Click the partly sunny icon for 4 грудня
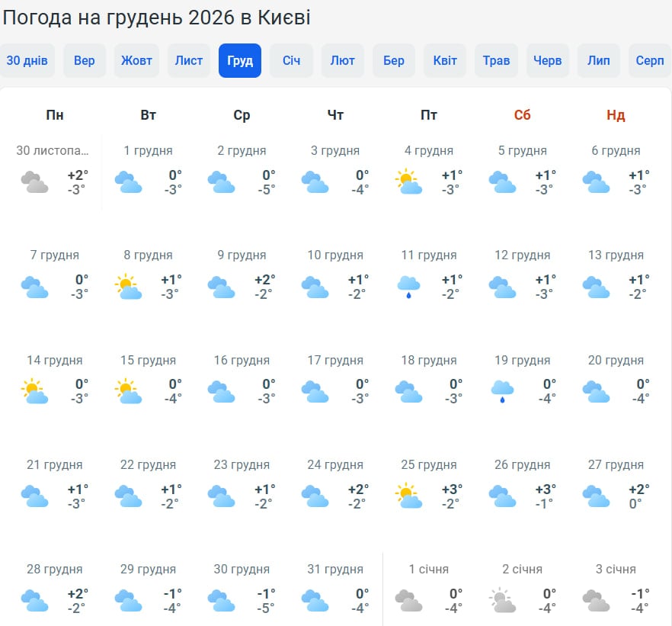This screenshot has height=626, width=672. pyautogui.click(x=408, y=181)
